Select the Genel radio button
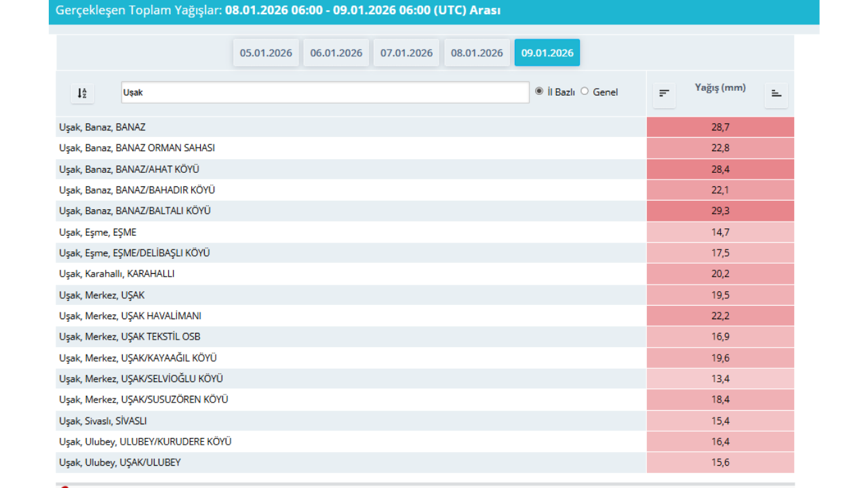 (x=585, y=91)
